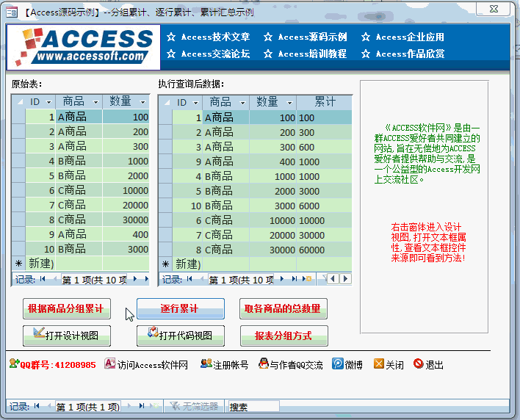Click bottom form record number box
Screen dimensions: 520x420
(87, 407)
